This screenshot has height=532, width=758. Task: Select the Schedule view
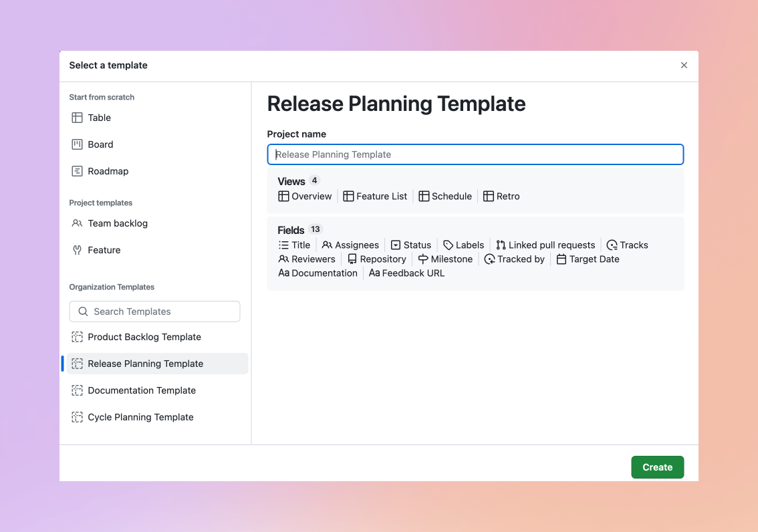point(445,196)
